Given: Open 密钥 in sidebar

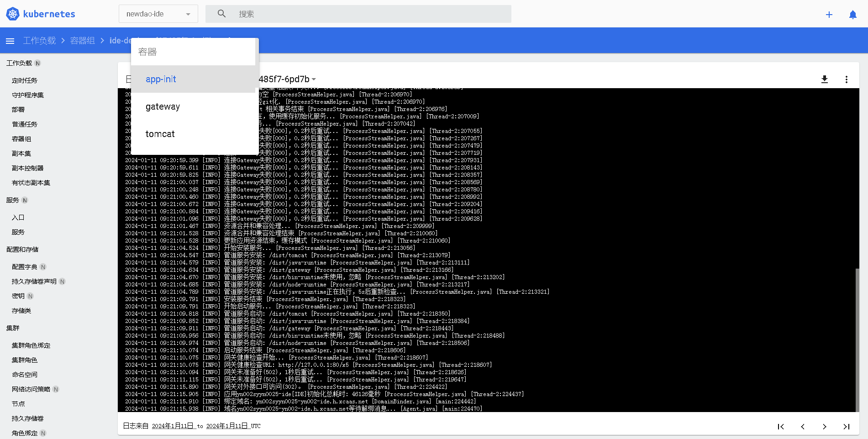Looking at the screenshot, I should pos(18,296).
